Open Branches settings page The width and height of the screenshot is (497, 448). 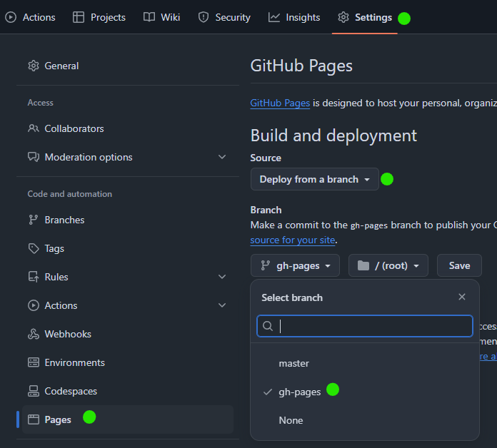pyautogui.click(x=127, y=220)
